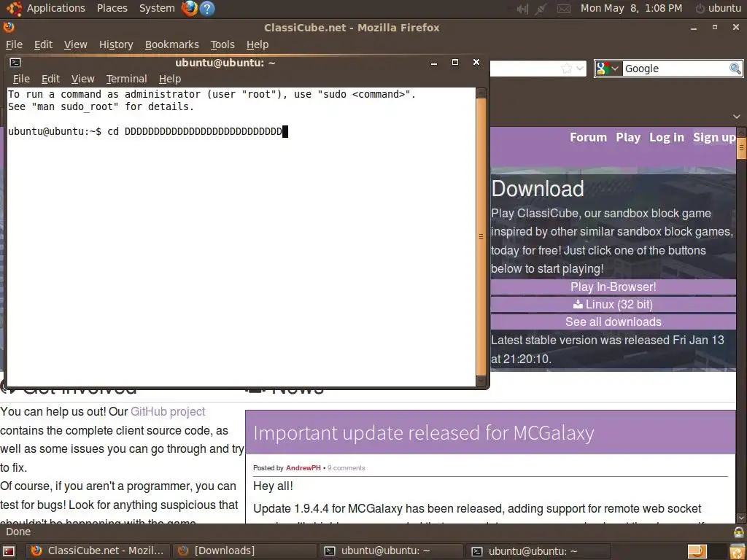Open the Firefox View menu
The image size is (747, 560).
76,44
